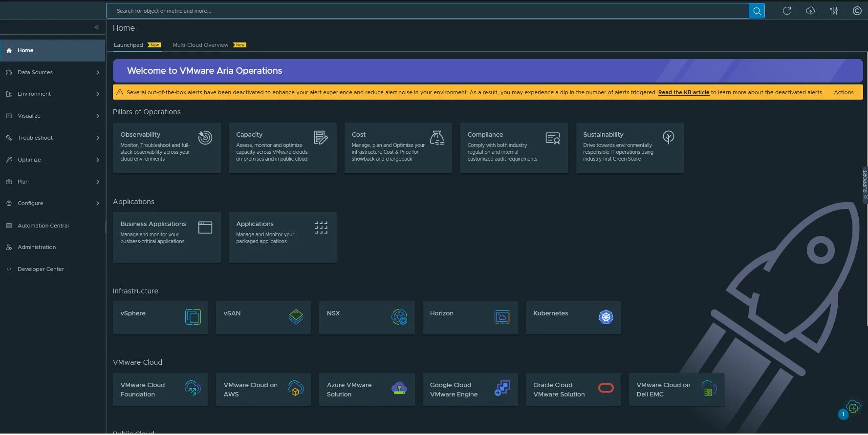Click the VMware Cloud on Dell EMC icon
Viewport: 868px width, 435px height.
pos(709,389)
